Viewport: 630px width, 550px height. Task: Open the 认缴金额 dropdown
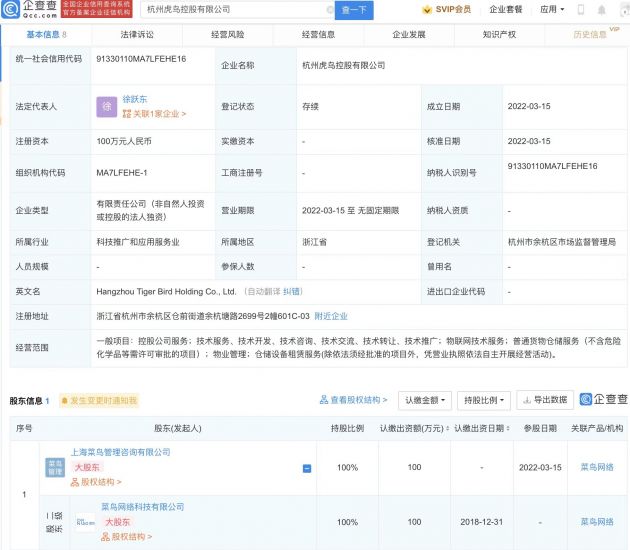tap(425, 401)
